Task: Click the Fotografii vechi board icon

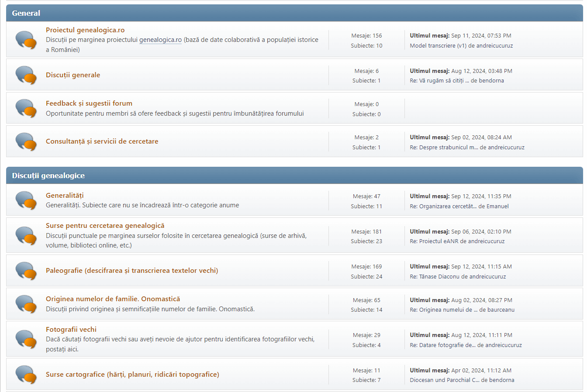Action: [x=26, y=340]
